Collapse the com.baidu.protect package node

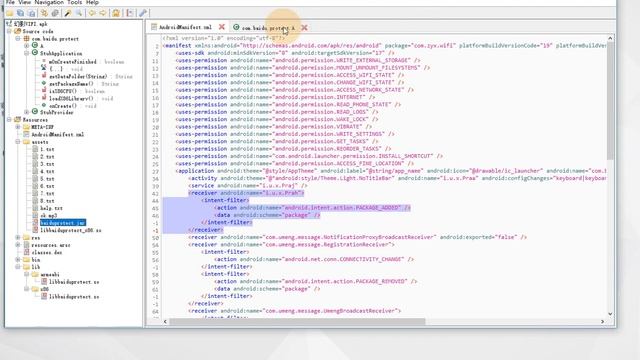(x=18, y=38)
